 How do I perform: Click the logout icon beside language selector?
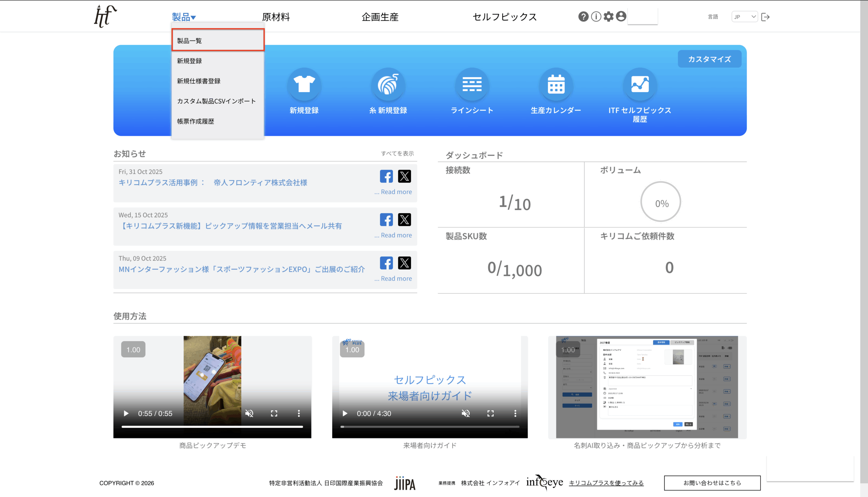click(x=766, y=17)
